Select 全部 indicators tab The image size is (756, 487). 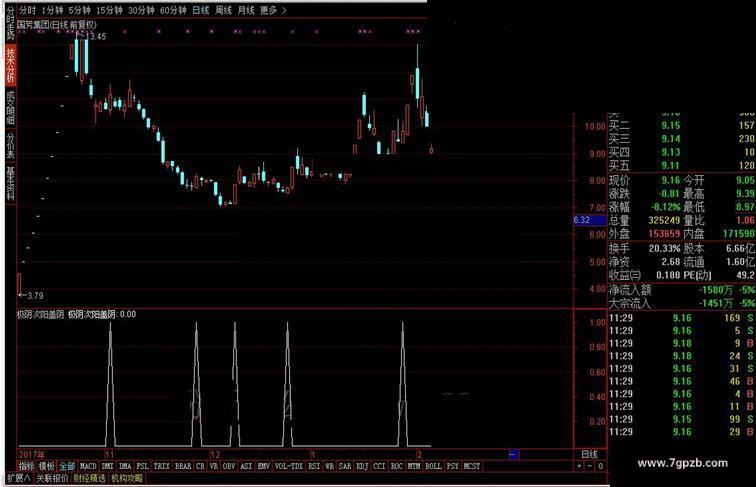[67, 466]
